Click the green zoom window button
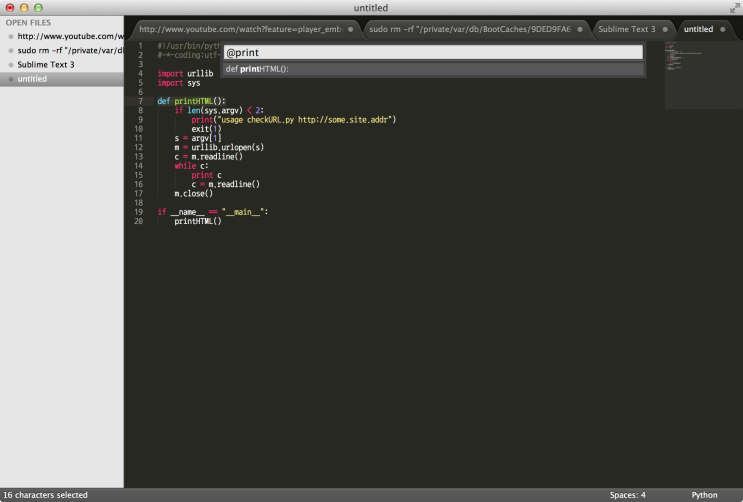Screen dimensions: 743x502 coord(38,8)
